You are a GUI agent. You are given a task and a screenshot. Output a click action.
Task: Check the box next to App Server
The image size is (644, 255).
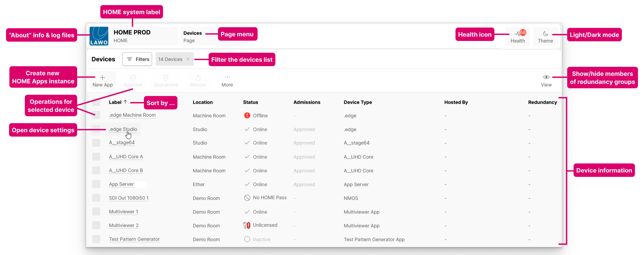coord(96,184)
